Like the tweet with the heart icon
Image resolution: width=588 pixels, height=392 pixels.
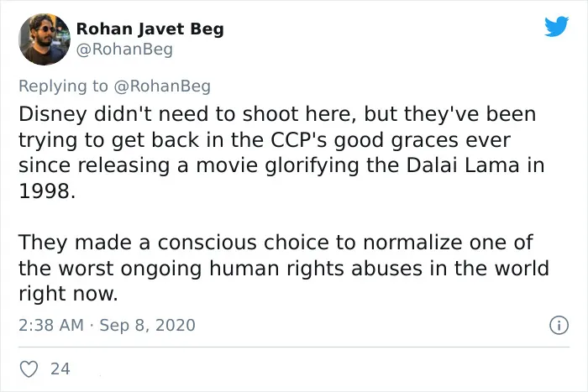29,368
